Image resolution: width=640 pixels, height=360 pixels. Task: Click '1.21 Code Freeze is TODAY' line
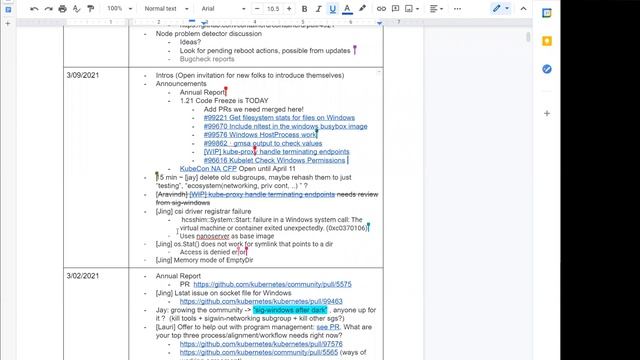pyautogui.click(x=224, y=100)
